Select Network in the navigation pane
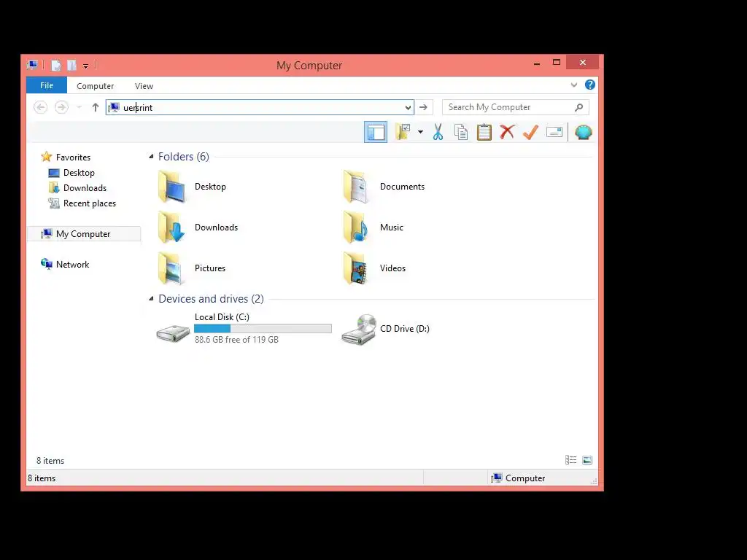The height and width of the screenshot is (560, 747). click(x=72, y=264)
